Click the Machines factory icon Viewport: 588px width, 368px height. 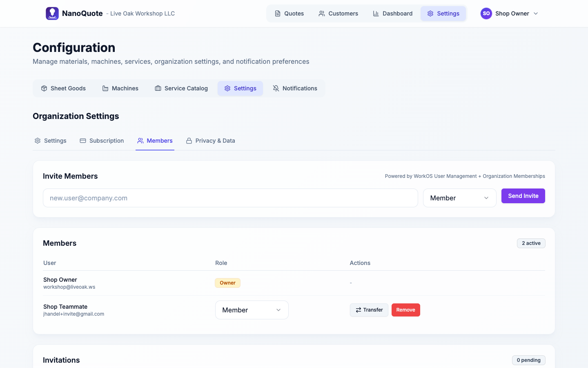pos(105,88)
